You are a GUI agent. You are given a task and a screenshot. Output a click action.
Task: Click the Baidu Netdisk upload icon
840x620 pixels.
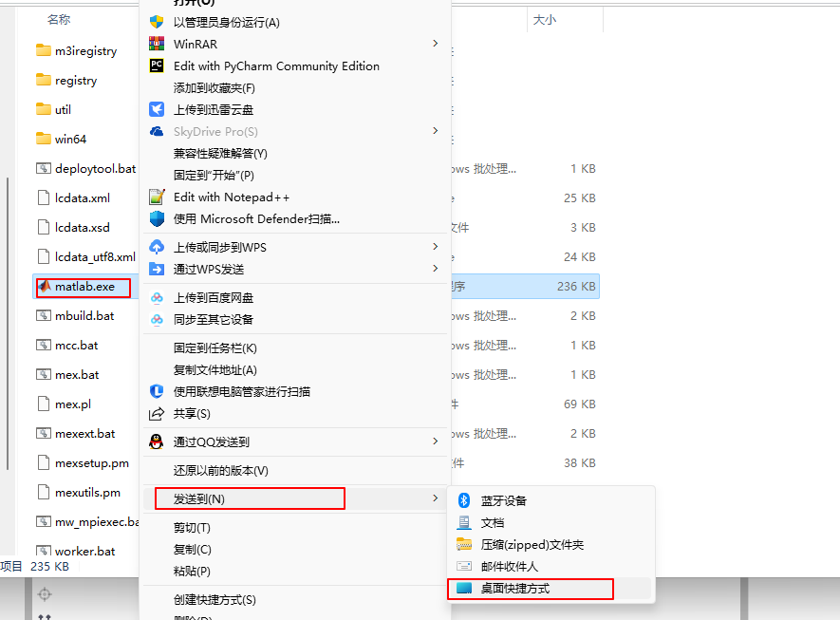[157, 297]
